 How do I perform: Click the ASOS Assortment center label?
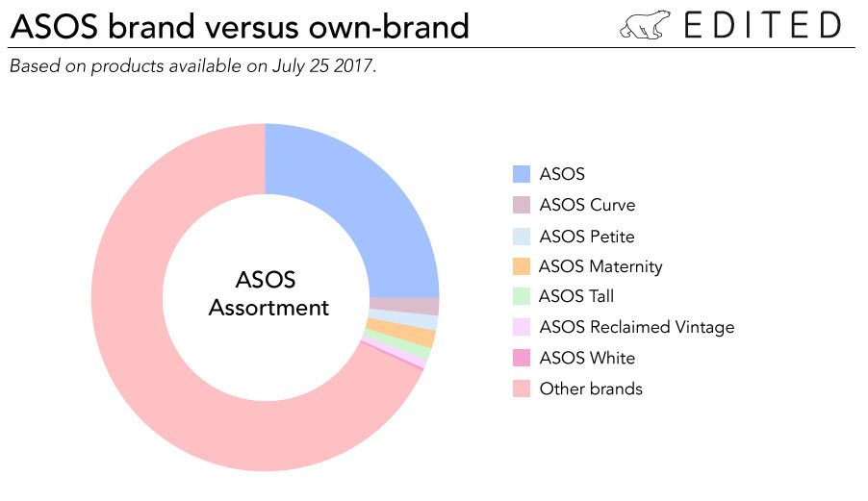[x=268, y=294]
